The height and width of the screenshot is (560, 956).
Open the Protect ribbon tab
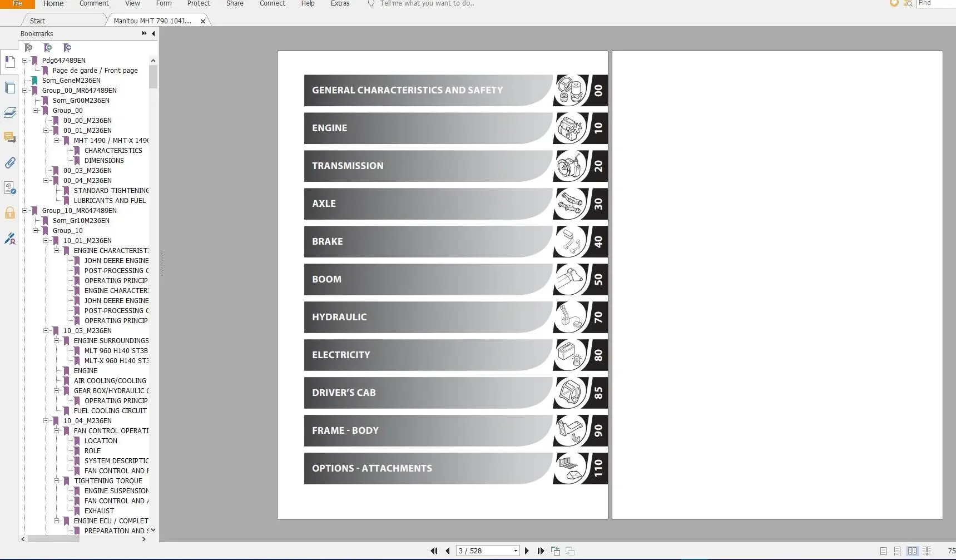(199, 3)
